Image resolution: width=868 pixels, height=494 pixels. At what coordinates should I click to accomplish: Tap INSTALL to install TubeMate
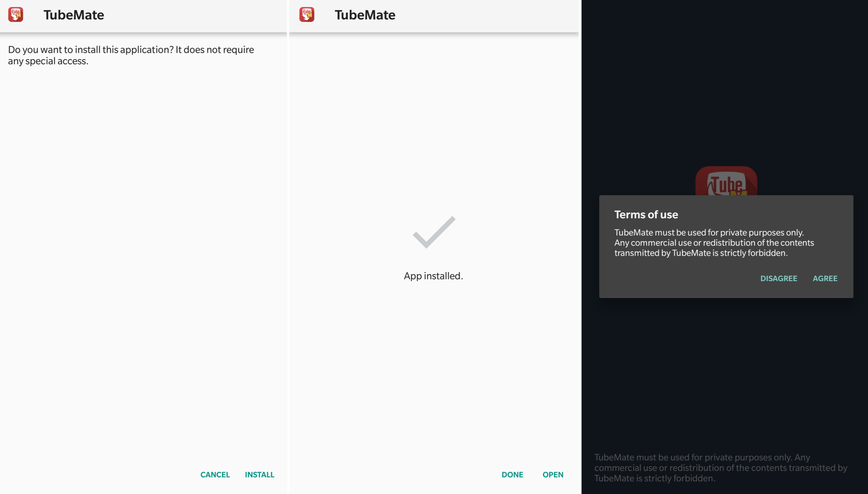pyautogui.click(x=260, y=474)
